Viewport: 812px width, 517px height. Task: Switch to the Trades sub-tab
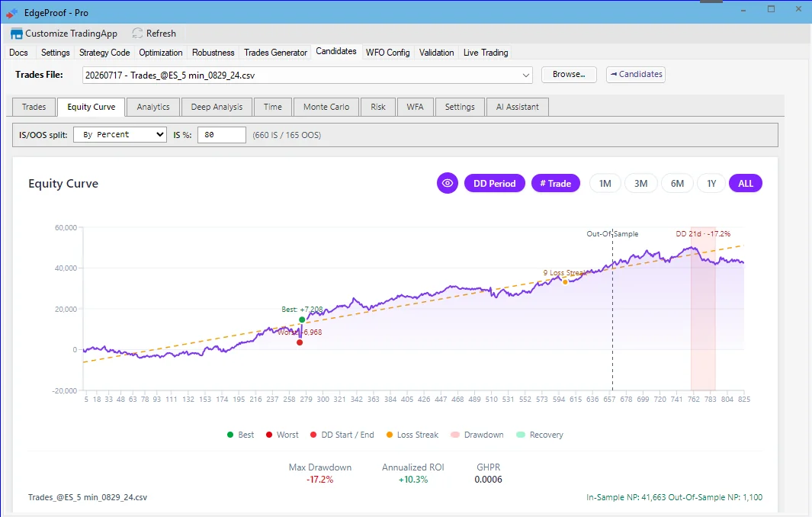[x=34, y=107]
